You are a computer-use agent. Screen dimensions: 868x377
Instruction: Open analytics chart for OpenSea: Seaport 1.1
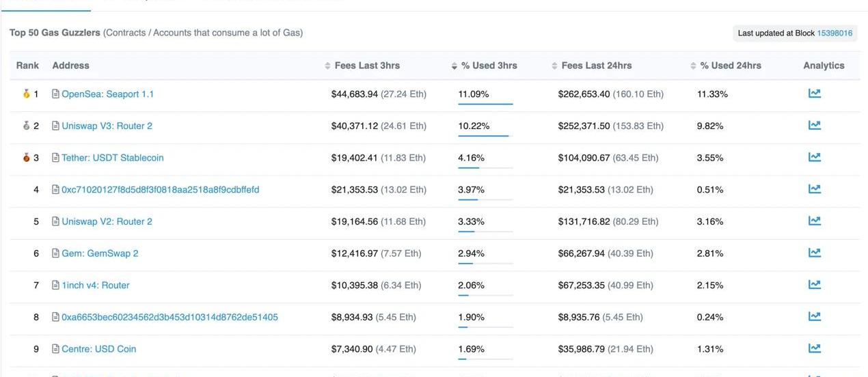click(x=814, y=94)
